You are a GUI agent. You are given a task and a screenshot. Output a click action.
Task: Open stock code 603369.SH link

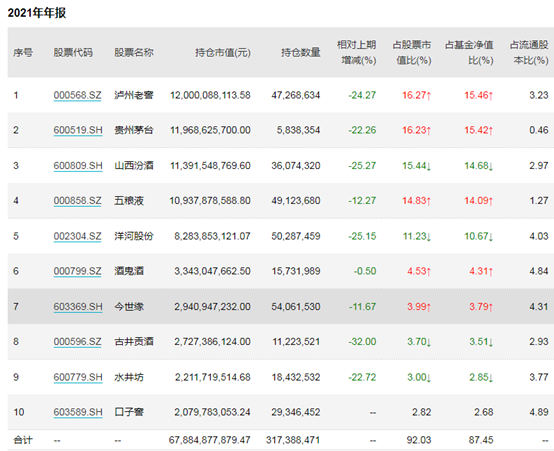78,306
